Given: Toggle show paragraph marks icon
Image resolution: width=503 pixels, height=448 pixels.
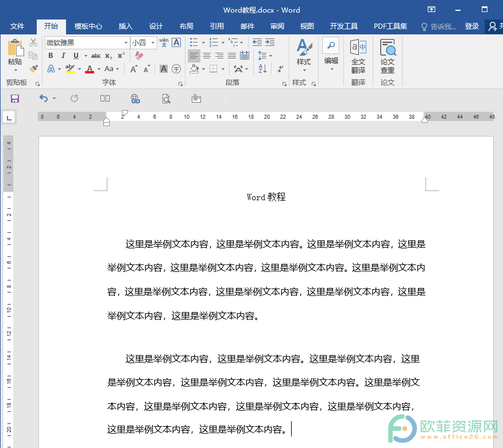Looking at the screenshot, I should pos(280,69).
